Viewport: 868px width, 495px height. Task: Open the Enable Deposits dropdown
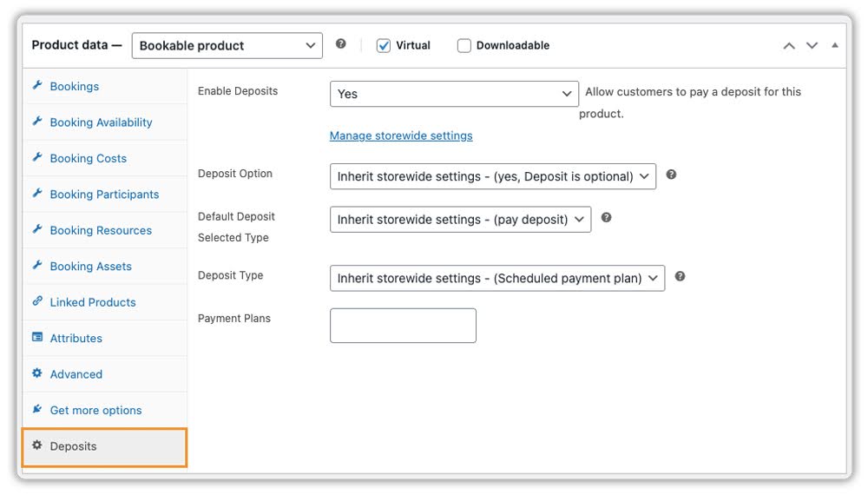coord(454,94)
